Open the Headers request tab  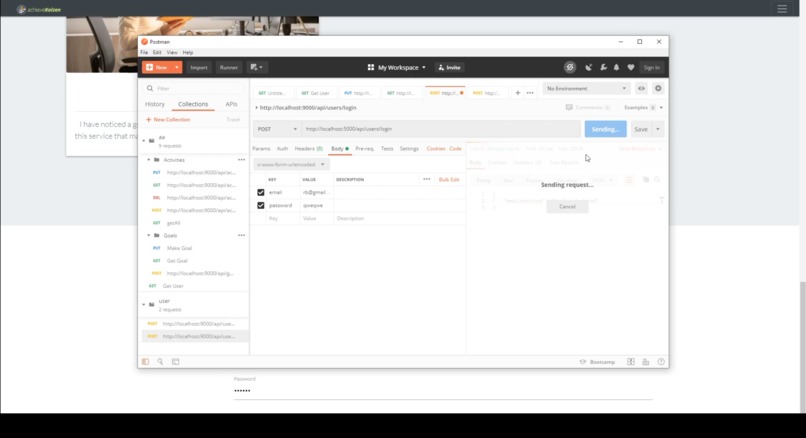[308, 149]
